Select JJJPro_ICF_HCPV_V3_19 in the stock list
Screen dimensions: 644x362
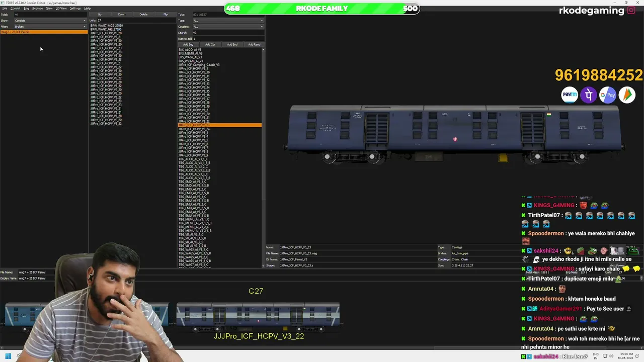pyautogui.click(x=194, y=107)
